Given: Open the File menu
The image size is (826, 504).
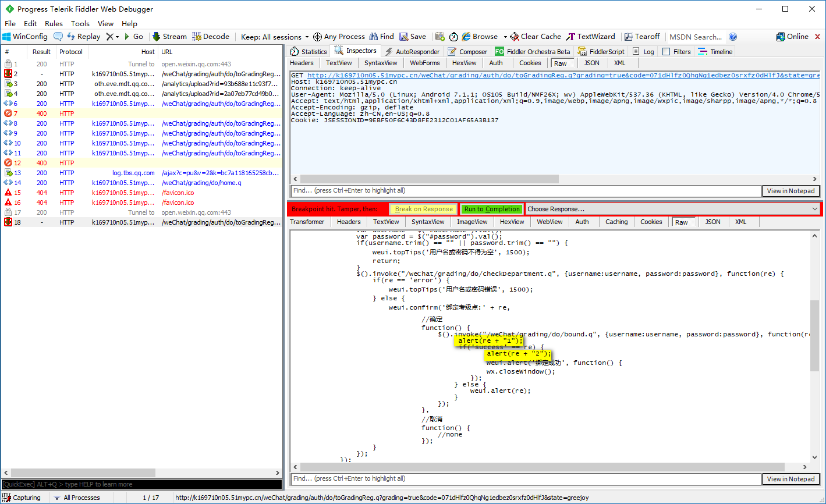Looking at the screenshot, I should coord(10,24).
